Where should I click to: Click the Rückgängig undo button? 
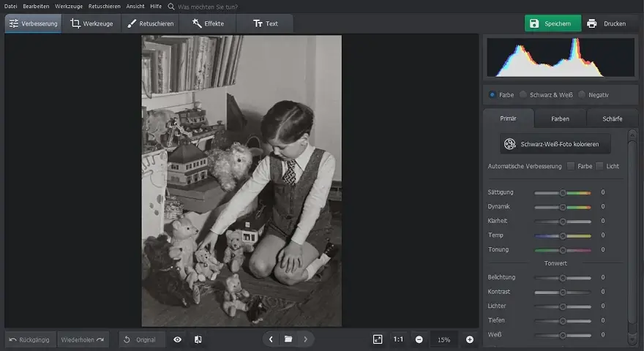[30, 339]
